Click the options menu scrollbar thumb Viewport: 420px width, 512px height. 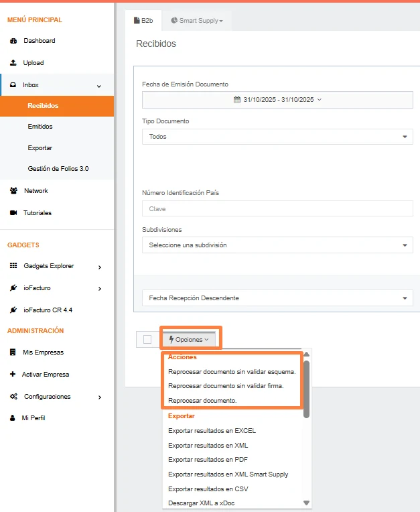(306, 389)
